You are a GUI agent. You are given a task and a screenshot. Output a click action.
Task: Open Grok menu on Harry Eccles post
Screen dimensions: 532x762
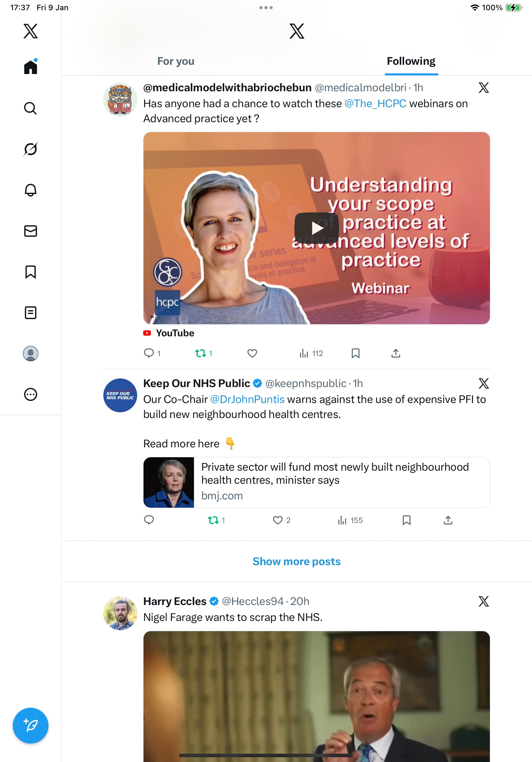coord(483,601)
